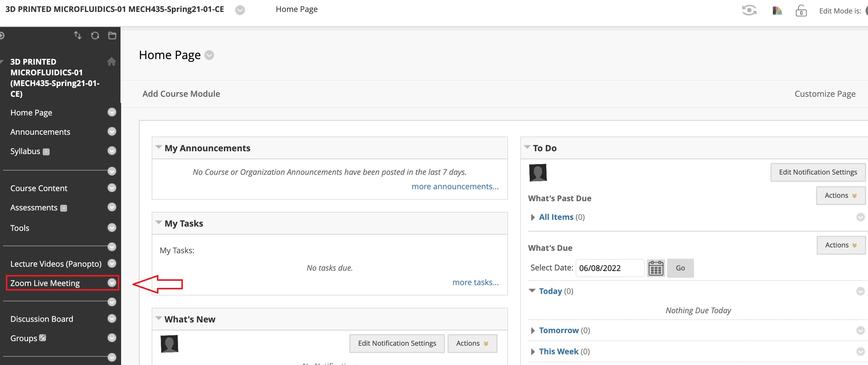Open Discussion Board in the course menu
The height and width of the screenshot is (365, 868).
coord(42,319)
